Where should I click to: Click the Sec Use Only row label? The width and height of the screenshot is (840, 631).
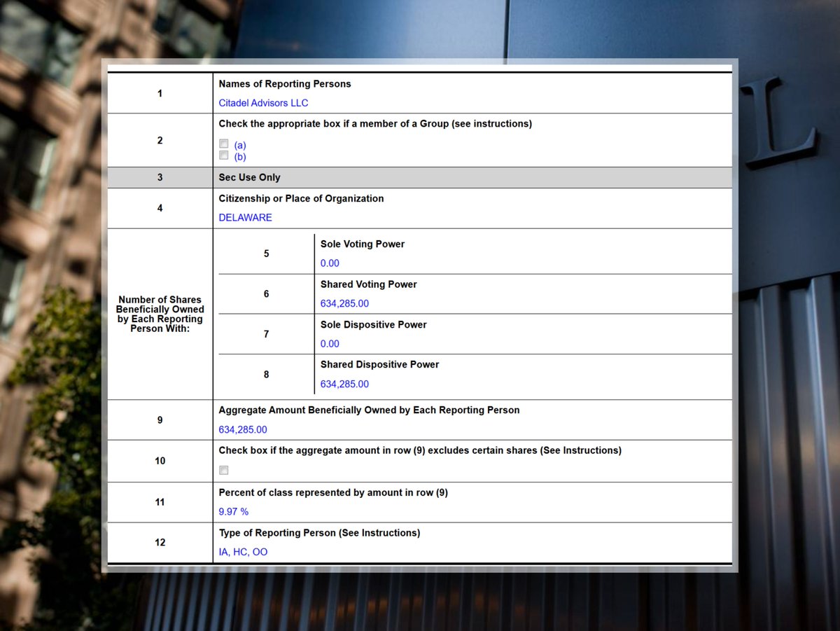[x=249, y=178]
